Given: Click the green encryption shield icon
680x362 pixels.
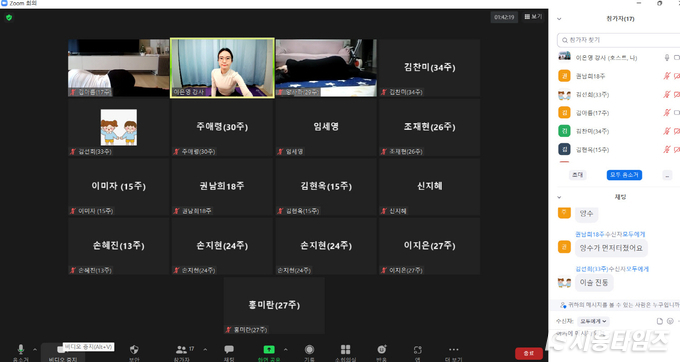Looking at the screenshot, I should click(9, 18).
